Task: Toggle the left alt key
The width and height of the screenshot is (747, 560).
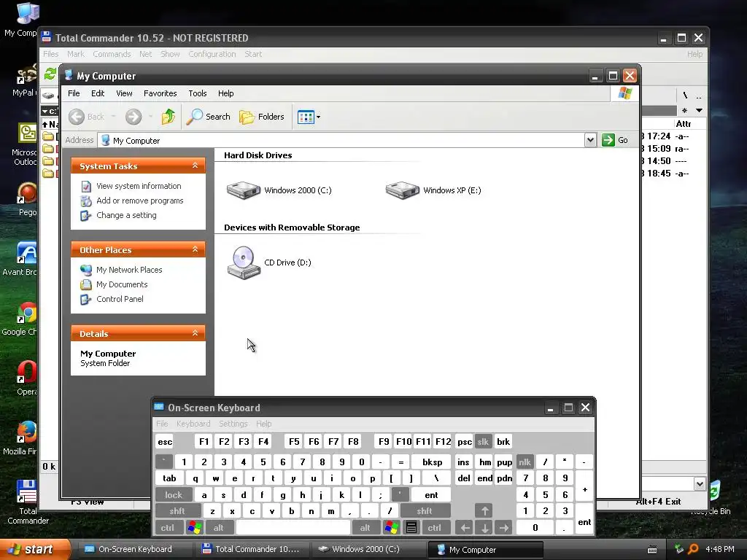Action: click(x=219, y=528)
